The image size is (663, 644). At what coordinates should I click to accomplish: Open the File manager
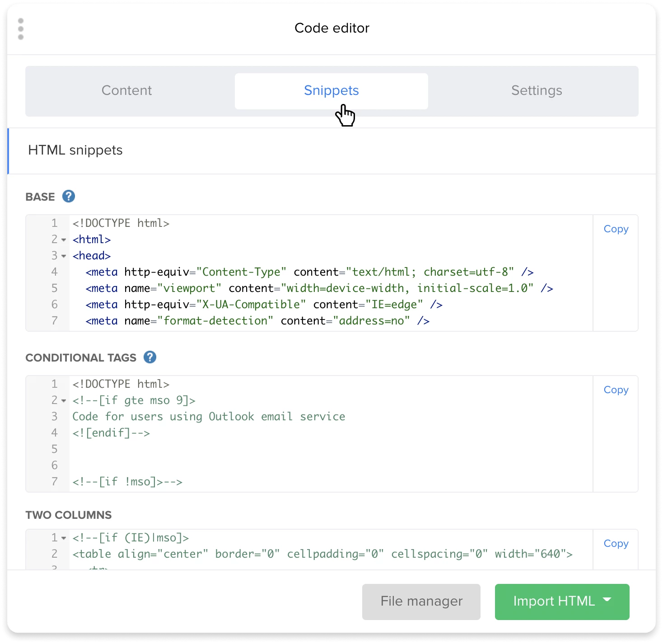(x=421, y=602)
